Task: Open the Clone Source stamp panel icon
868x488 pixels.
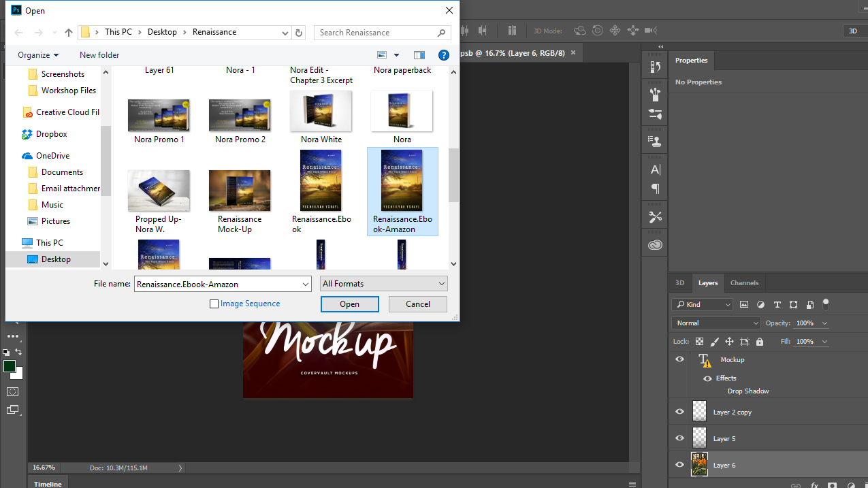Action: (x=655, y=142)
